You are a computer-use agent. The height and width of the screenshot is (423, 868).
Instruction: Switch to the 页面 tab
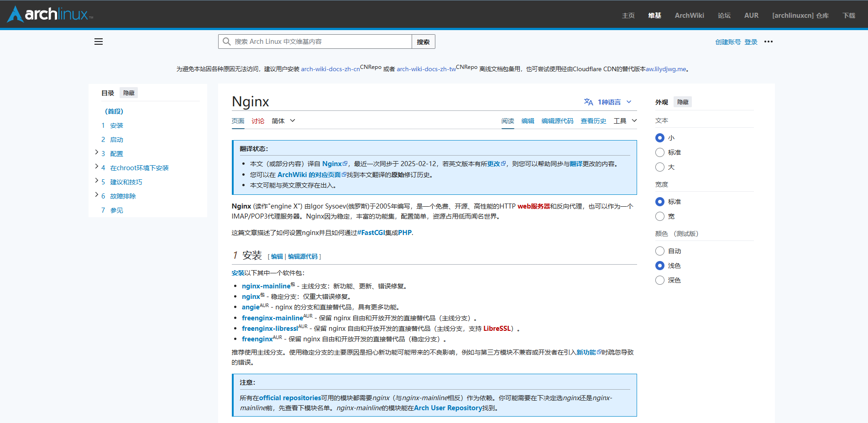[x=238, y=121]
